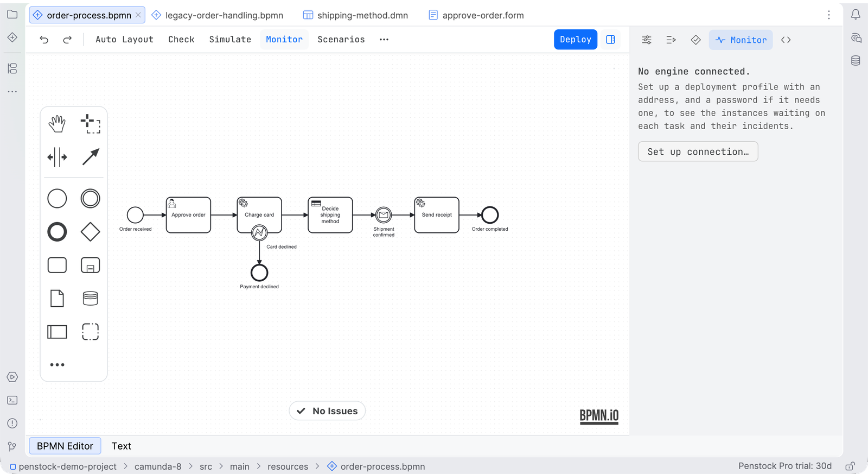
Task: Create a collapsed subprocess from the palette
Action: [x=90, y=265]
